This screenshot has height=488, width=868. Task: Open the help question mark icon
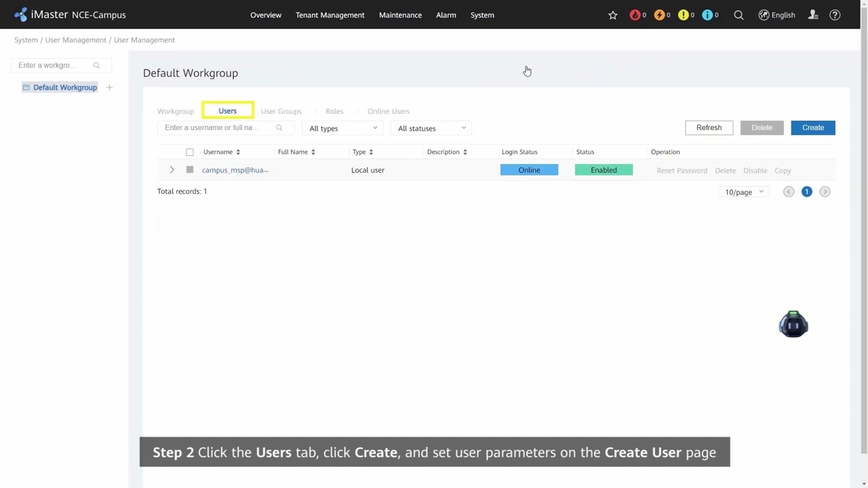[835, 15]
